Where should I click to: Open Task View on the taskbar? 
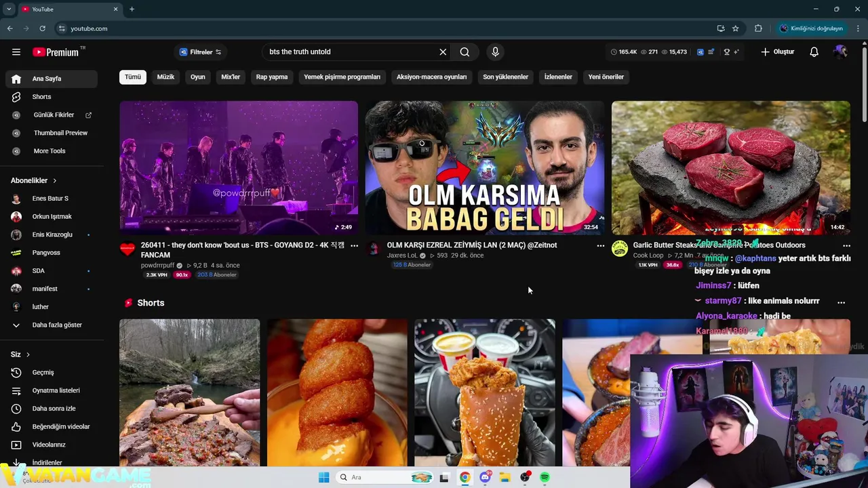pos(444,477)
